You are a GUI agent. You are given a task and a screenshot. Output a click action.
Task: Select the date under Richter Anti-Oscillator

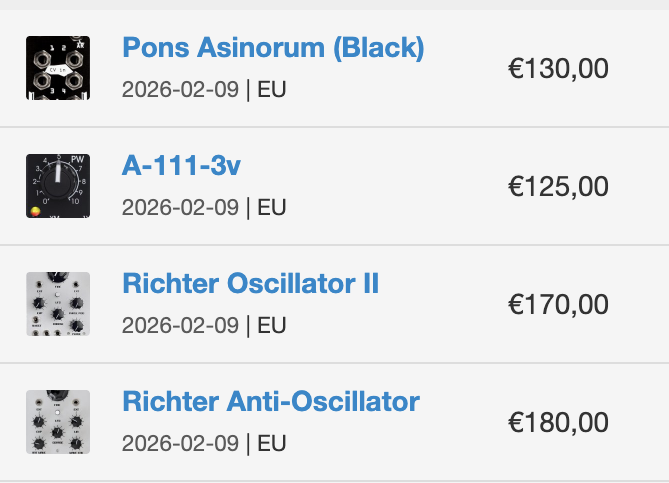180,443
